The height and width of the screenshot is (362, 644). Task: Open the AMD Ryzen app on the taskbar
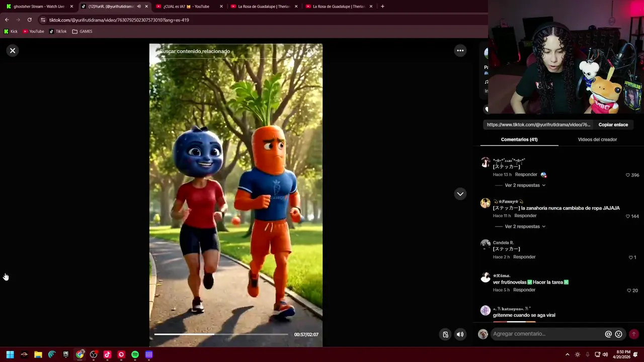[24, 354]
